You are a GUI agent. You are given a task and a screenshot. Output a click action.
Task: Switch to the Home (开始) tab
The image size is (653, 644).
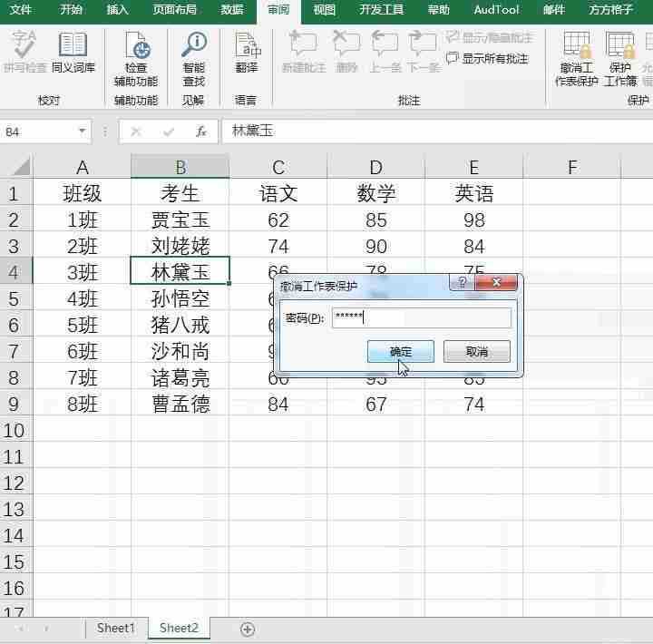click(x=71, y=9)
